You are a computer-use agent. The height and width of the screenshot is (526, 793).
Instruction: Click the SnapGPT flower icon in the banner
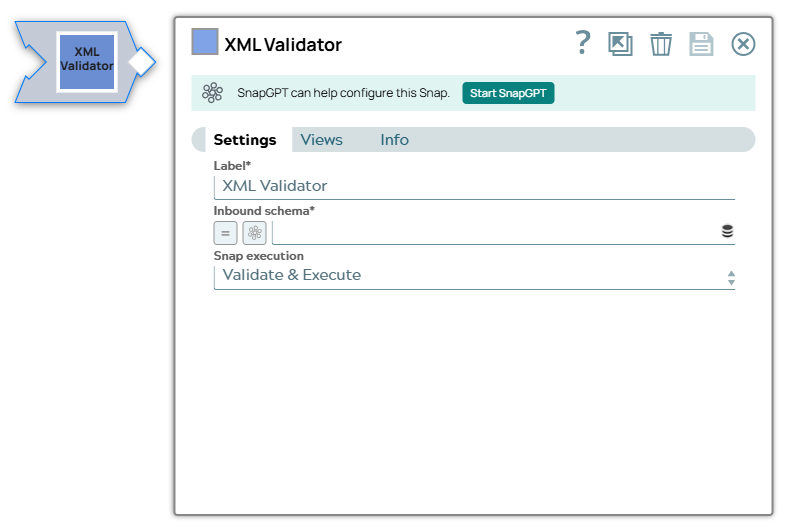pyautogui.click(x=212, y=93)
